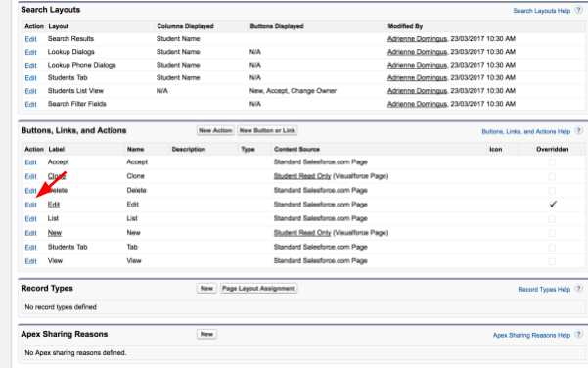Click New button in Apex Sharing Reasons

[206, 334]
